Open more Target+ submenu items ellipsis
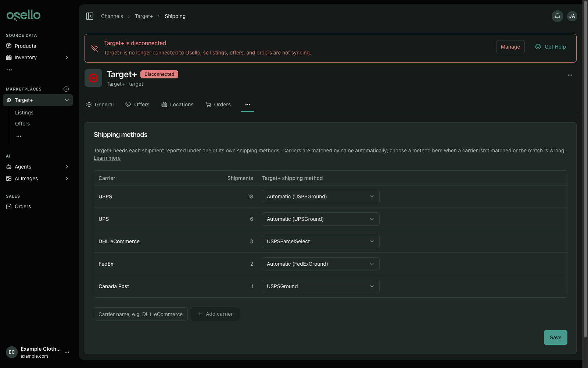 coord(19,136)
